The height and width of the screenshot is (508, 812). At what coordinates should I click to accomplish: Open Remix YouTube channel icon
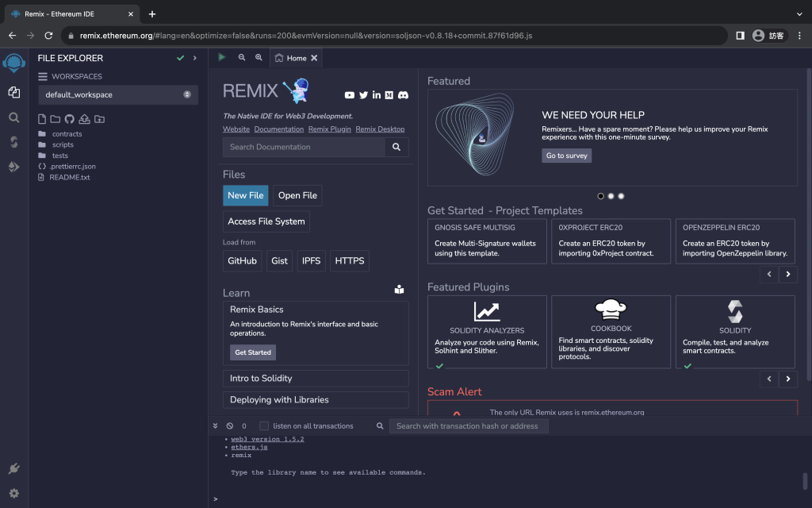coord(350,95)
